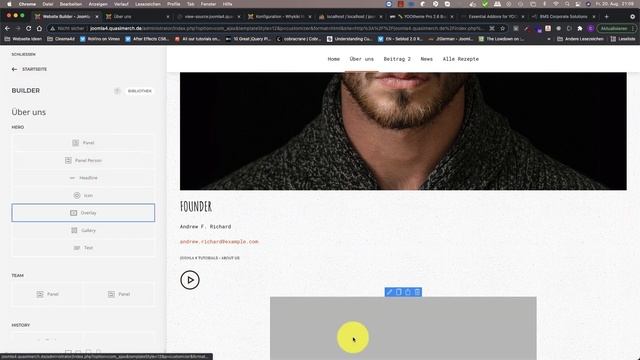640x360 pixels.
Task: Click the Founder heading
Action: coord(196,207)
